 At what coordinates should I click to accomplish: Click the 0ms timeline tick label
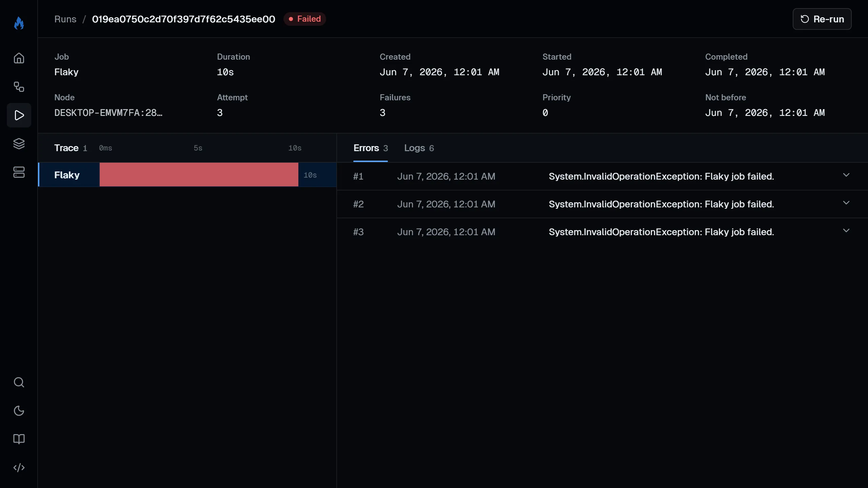pos(105,148)
